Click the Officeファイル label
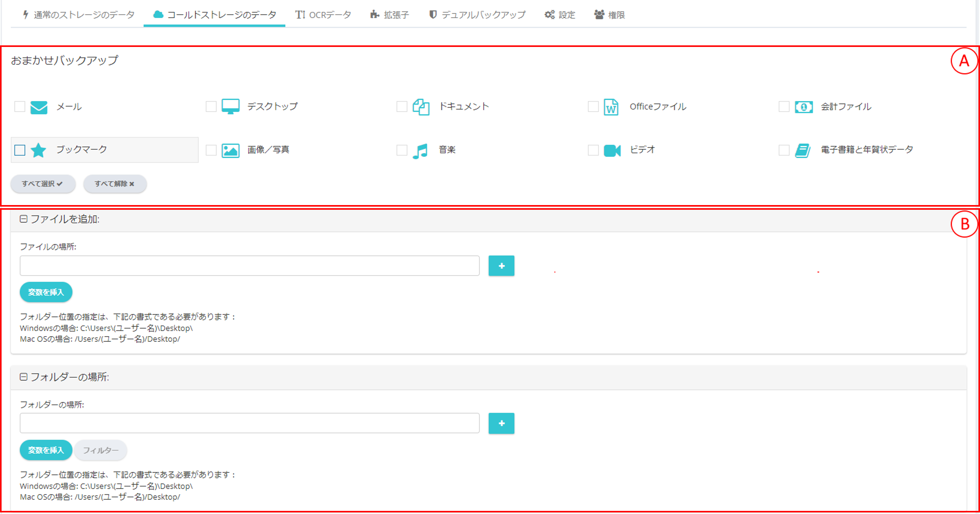The image size is (980, 514). pos(658,107)
